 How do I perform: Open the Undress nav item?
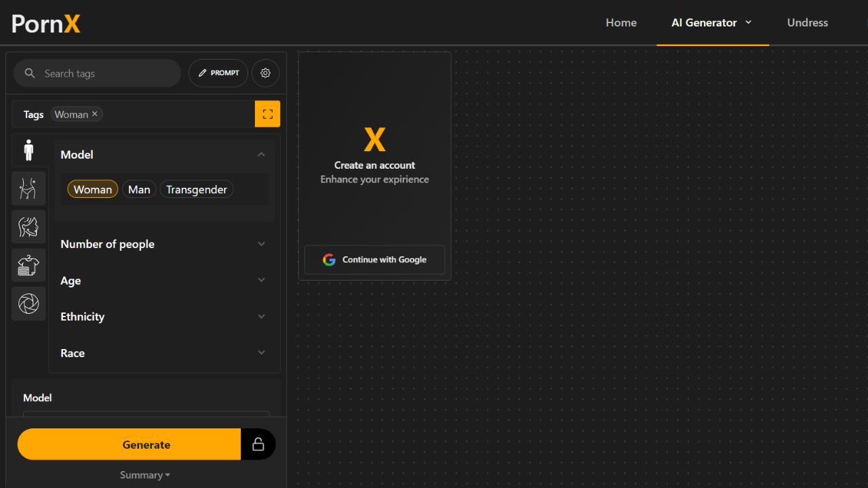(808, 22)
